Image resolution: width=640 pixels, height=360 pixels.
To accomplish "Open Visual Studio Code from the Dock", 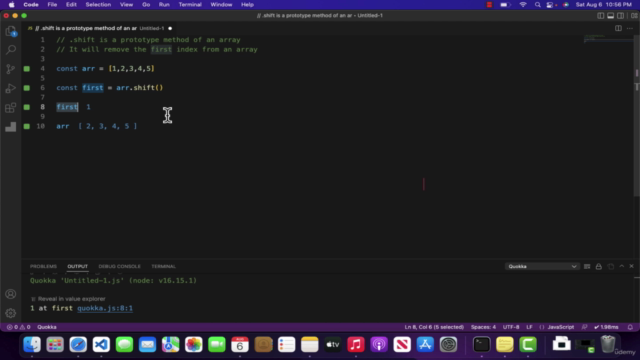I will click(101, 344).
